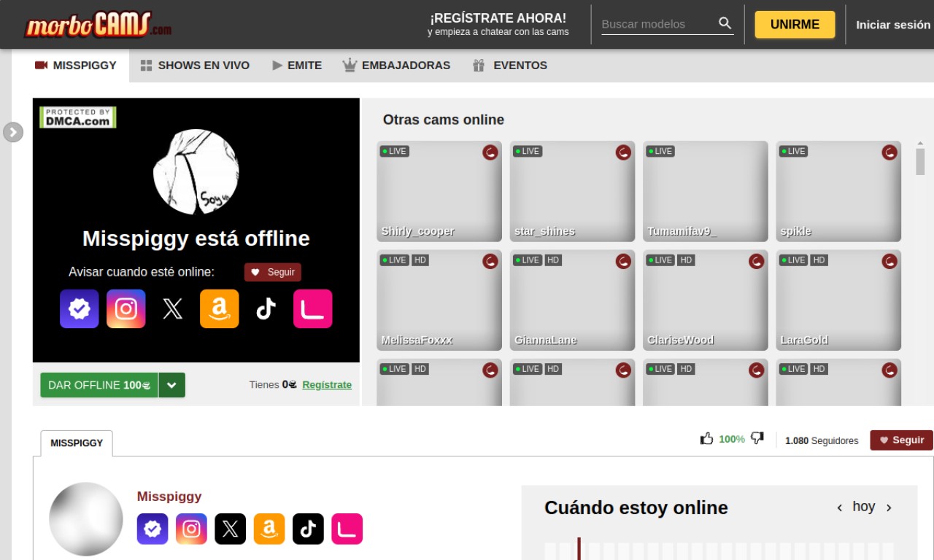Click the verified badge in profile section

(153, 529)
